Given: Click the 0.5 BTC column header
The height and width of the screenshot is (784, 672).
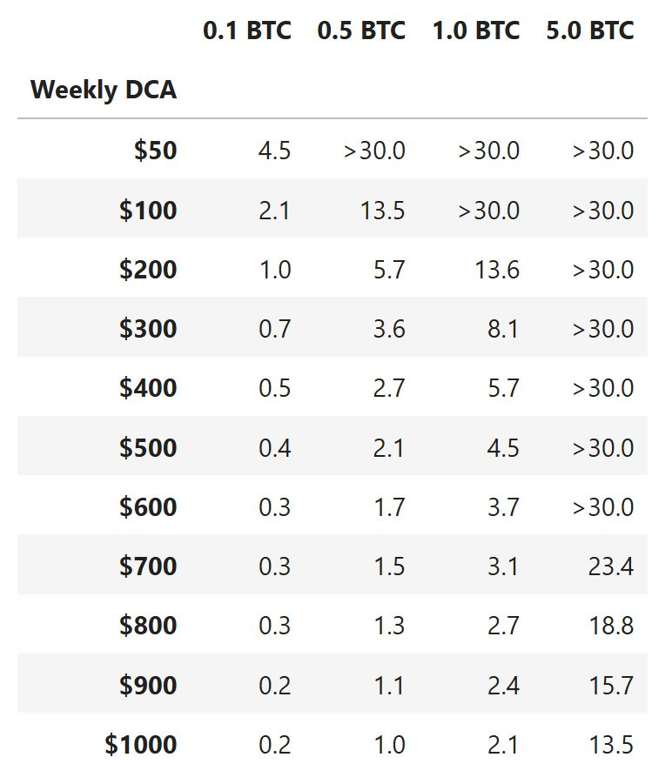Looking at the screenshot, I should pyautogui.click(x=361, y=30).
